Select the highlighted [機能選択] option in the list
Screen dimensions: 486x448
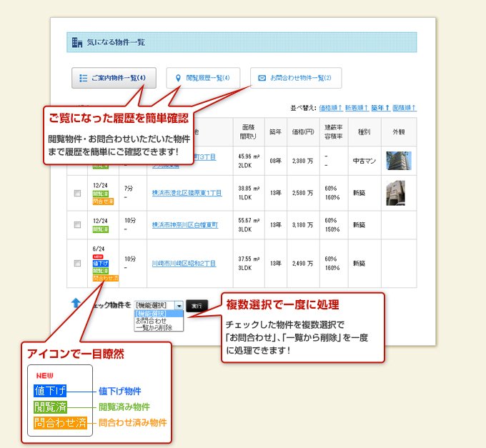pyautogui.click(x=159, y=314)
